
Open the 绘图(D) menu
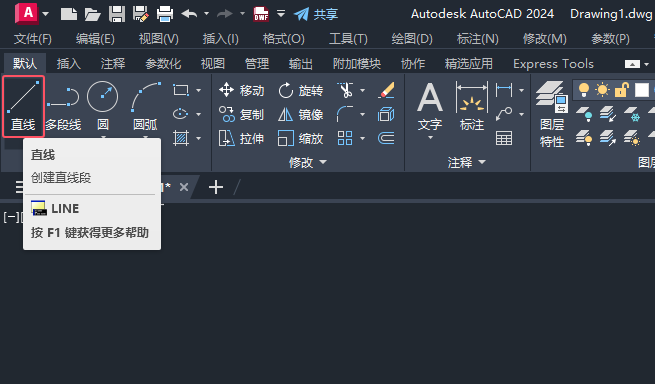point(412,39)
